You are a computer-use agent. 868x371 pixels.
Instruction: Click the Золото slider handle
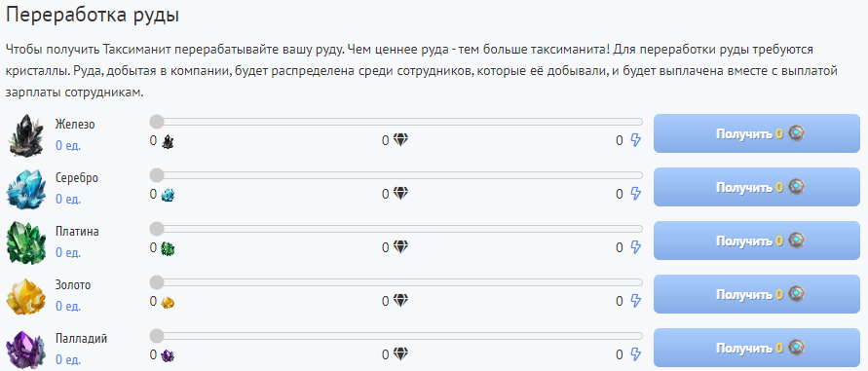pyautogui.click(x=157, y=282)
